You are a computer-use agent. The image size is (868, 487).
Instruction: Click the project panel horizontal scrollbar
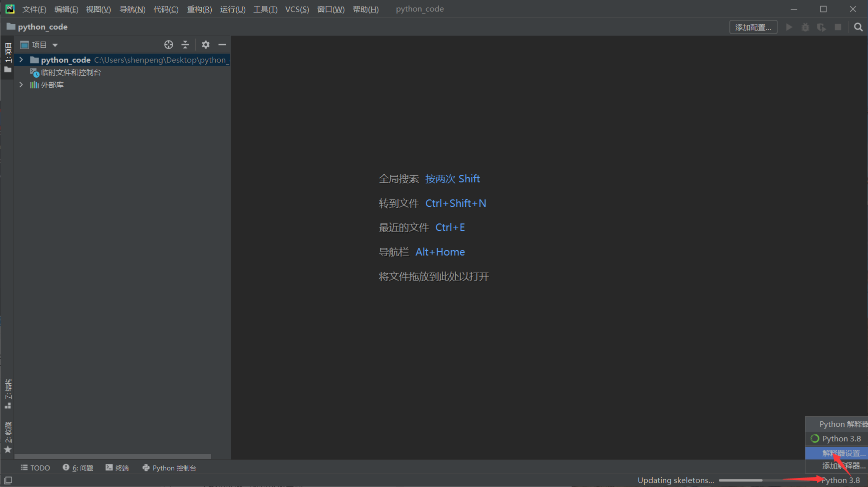coord(113,456)
